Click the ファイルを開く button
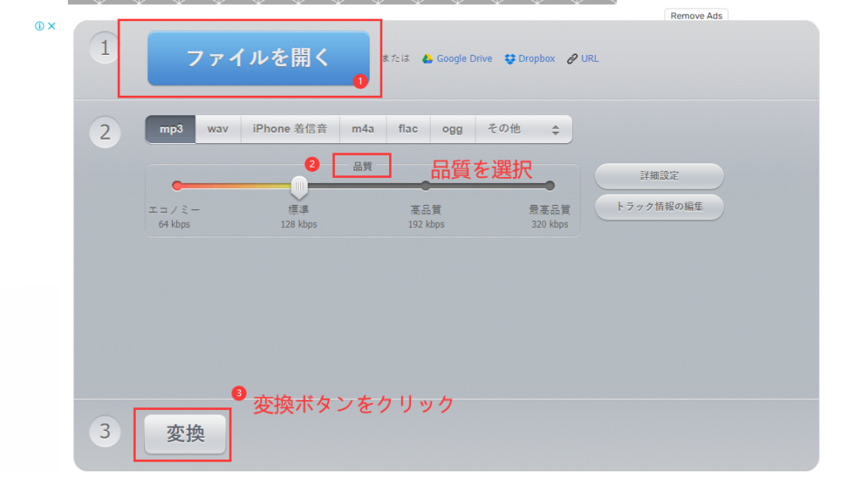 pyautogui.click(x=259, y=58)
